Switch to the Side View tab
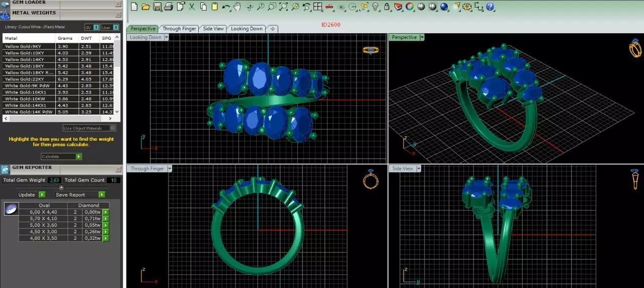Viewport: 644px width, 288px height. click(213, 29)
